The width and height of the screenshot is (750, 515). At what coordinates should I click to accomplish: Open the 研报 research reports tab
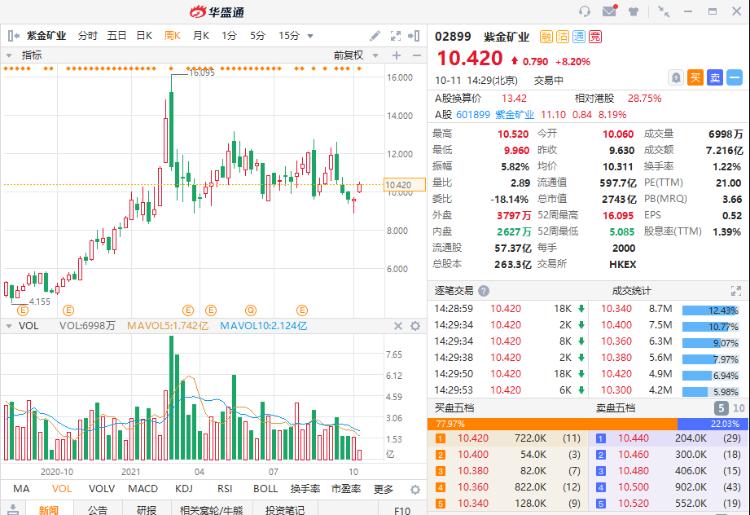pyautogui.click(x=146, y=510)
